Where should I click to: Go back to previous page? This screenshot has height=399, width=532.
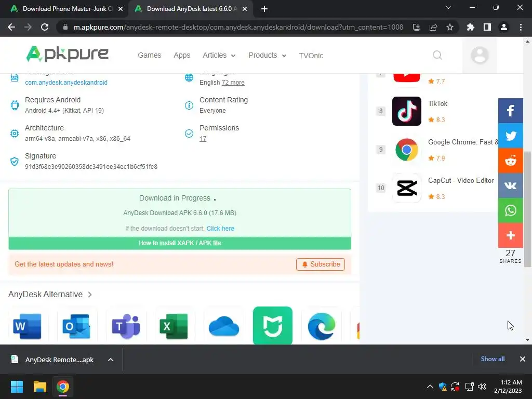click(11, 27)
